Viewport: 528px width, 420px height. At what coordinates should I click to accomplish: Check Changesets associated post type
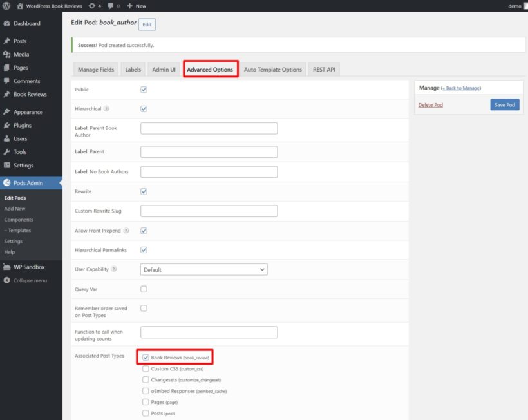(146, 379)
